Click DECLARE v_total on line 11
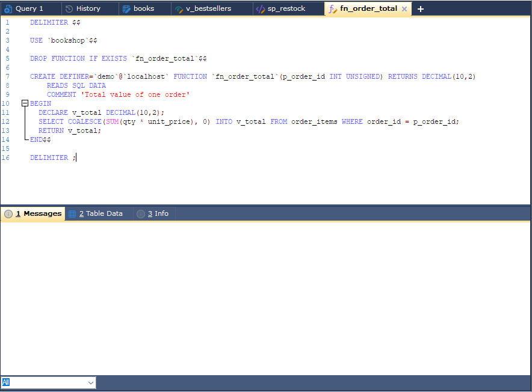This screenshot has width=532, height=392. (70, 112)
